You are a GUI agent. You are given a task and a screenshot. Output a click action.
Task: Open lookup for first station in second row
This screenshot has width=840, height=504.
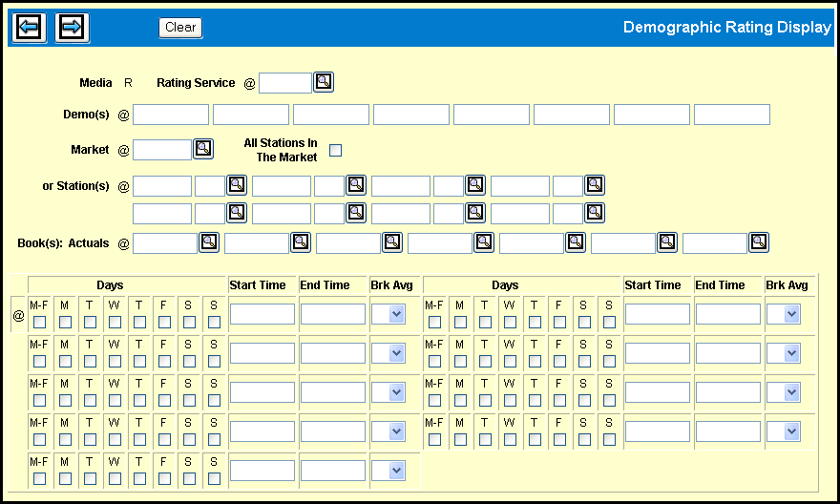pos(237,213)
